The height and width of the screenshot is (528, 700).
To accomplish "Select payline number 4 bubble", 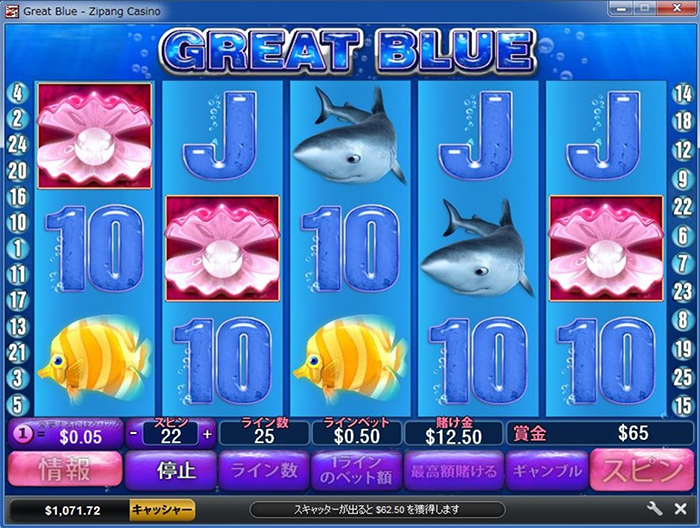I will click(17, 92).
